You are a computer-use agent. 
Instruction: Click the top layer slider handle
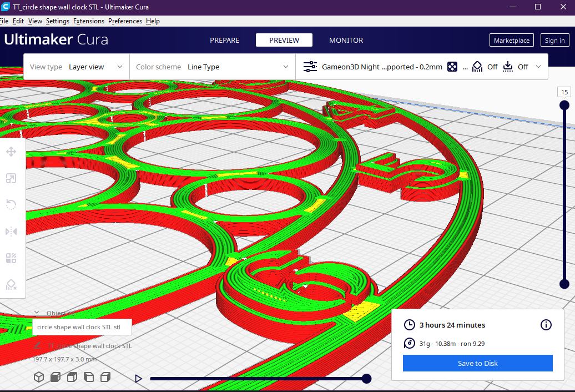click(564, 105)
